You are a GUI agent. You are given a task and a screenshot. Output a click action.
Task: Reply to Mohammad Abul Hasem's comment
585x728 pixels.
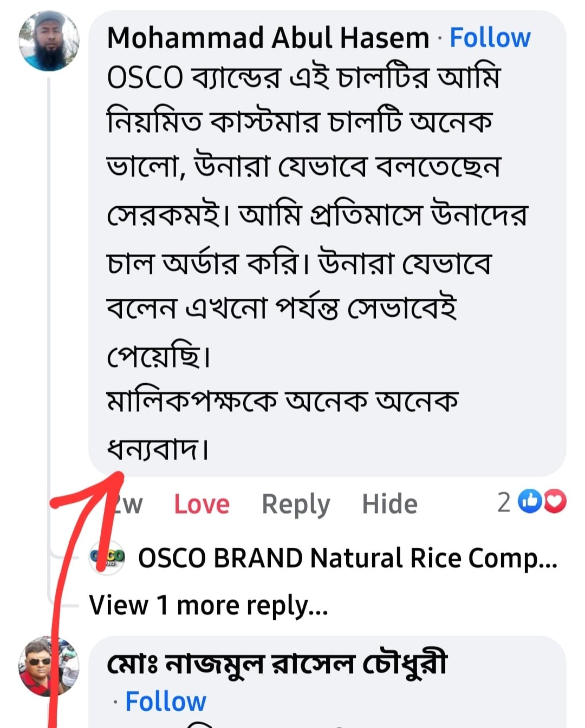point(296,504)
